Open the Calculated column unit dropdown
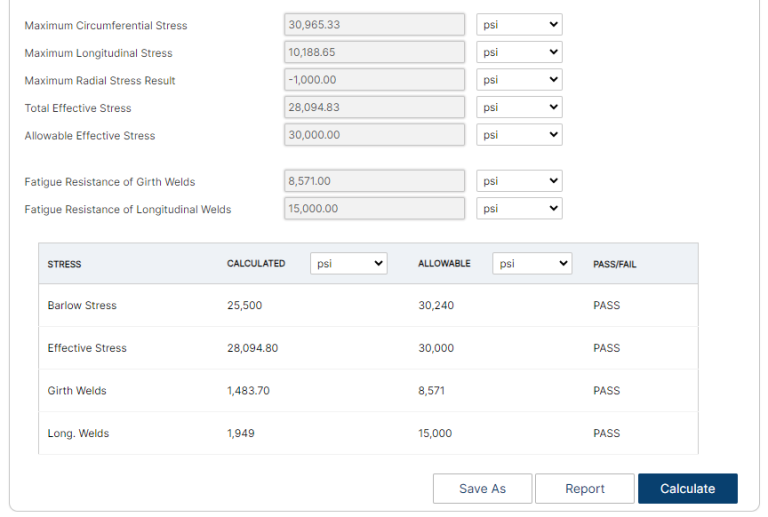Image resolution: width=768 pixels, height=517 pixels. 348,263
